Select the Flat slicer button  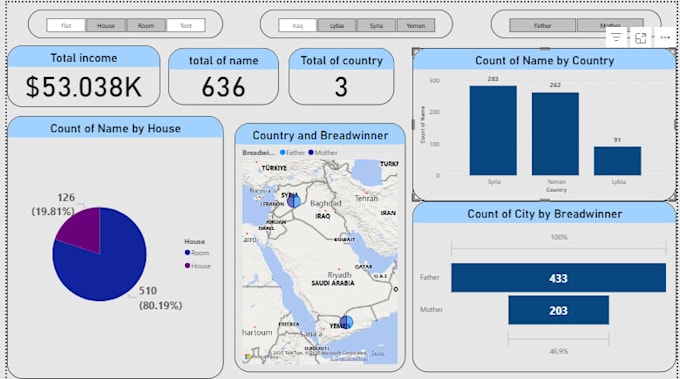[66, 26]
